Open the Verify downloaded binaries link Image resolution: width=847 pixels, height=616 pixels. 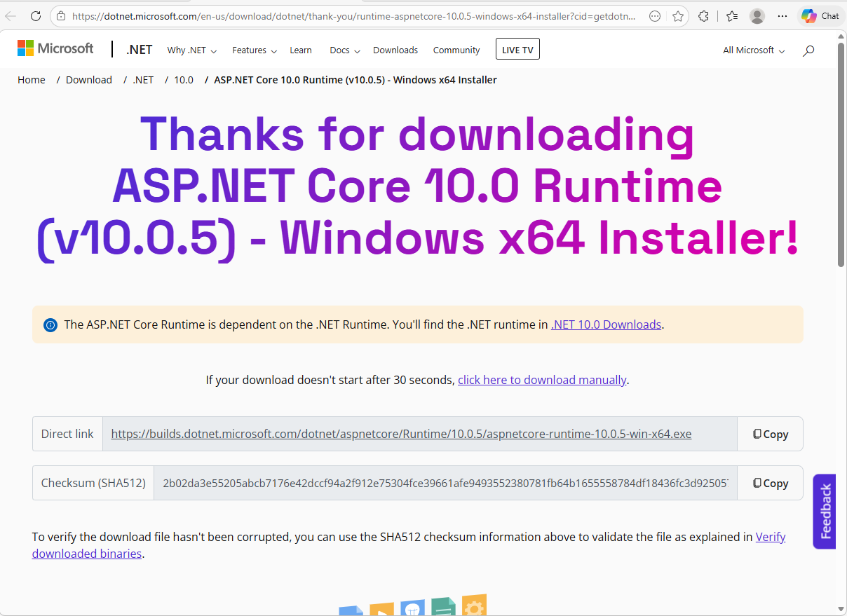[x=409, y=545]
